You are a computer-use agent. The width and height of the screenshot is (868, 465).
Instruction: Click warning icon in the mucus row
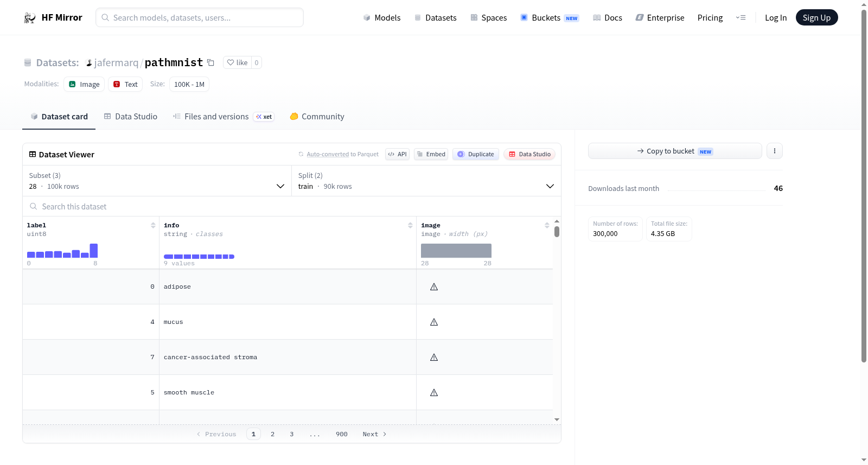[x=434, y=322]
